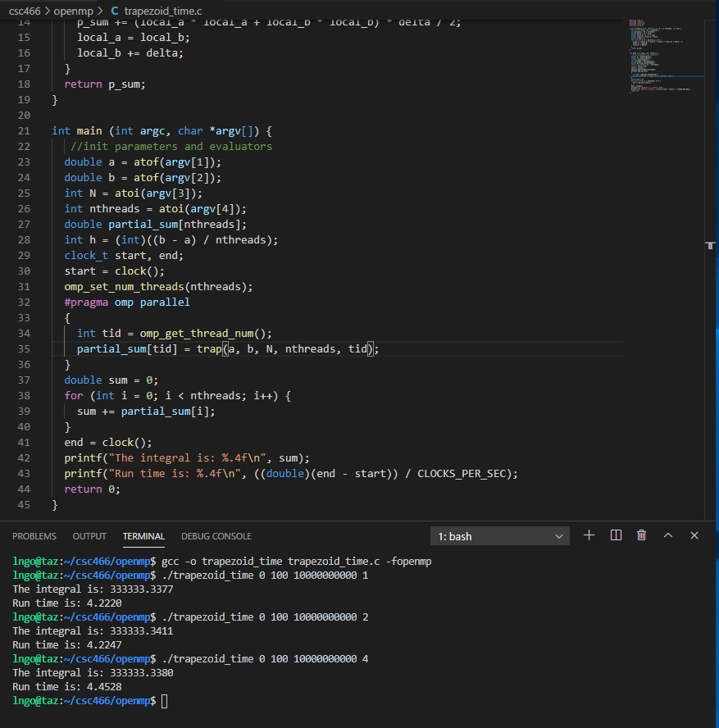Click the 'return 0;' statement on line 44

pos(92,489)
